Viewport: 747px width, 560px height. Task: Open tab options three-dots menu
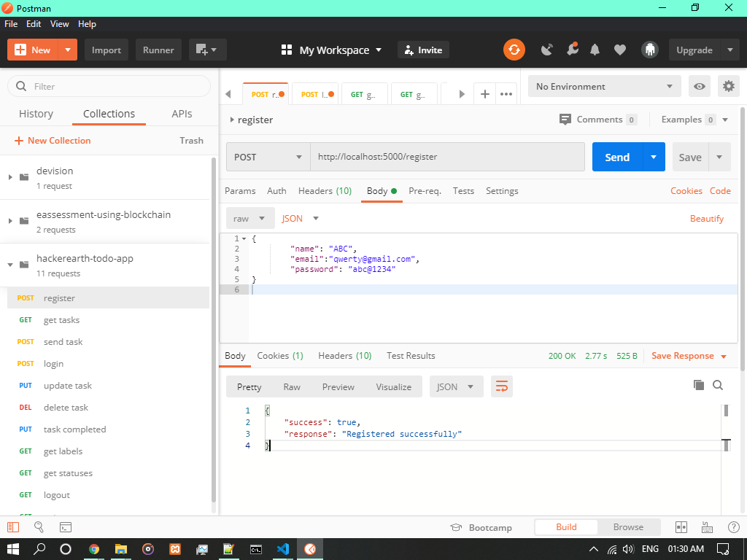(x=506, y=94)
